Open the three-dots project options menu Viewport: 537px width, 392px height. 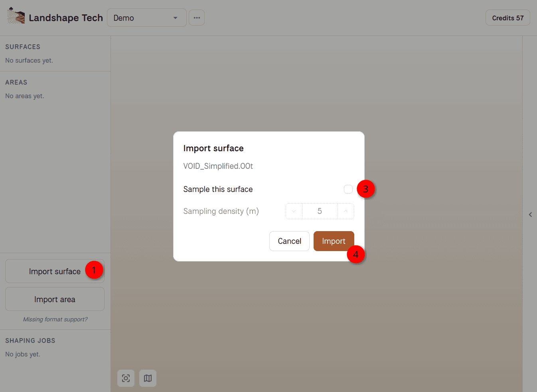tap(197, 18)
